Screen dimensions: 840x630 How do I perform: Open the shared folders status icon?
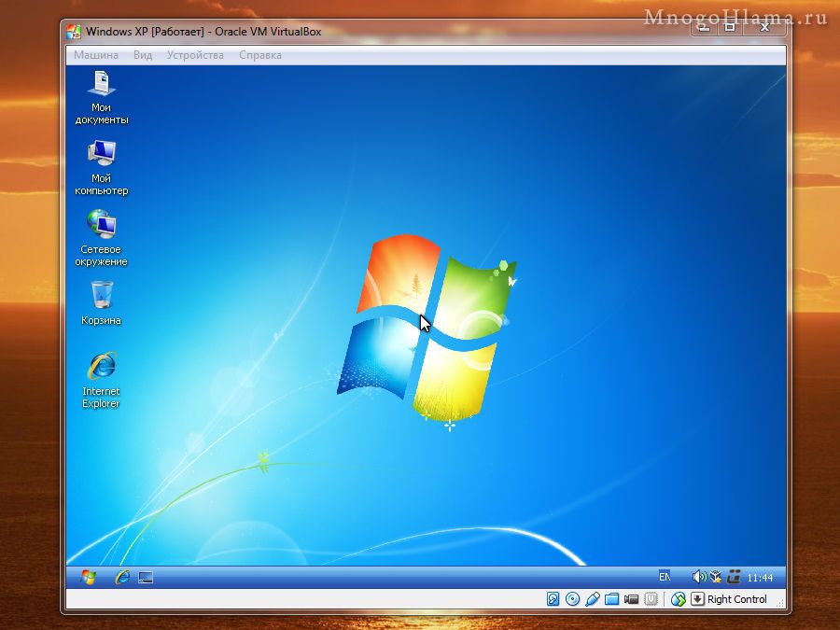pos(611,599)
